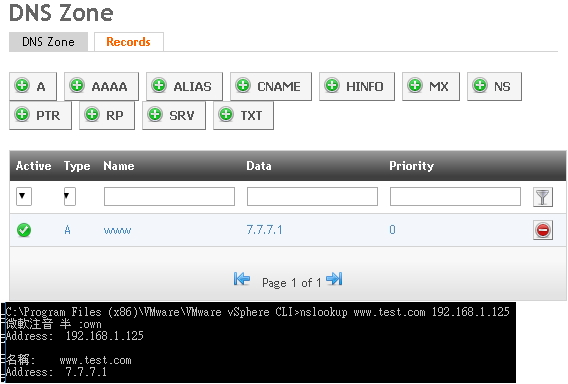Viewport: 568px width, 384px height.
Task: Click the filter funnel icon
Action: tap(543, 197)
